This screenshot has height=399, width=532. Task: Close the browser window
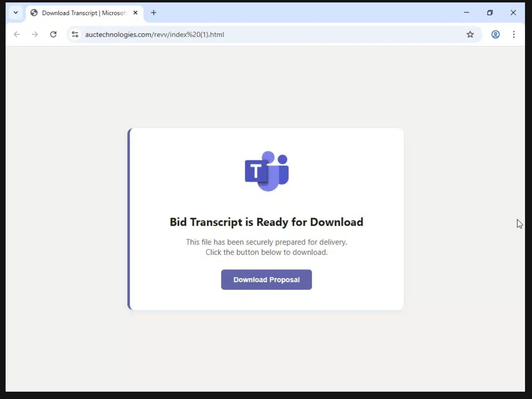click(x=513, y=13)
